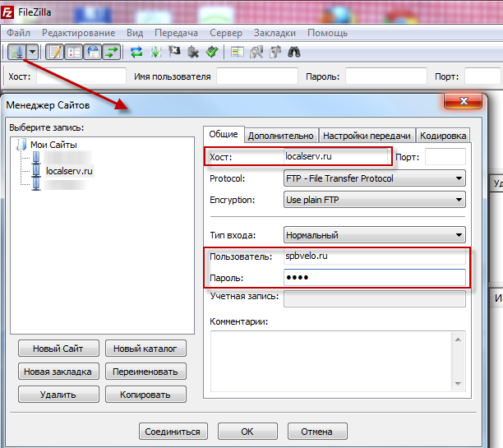
Task: Open Site Manager toolbar icon
Action: [x=16, y=52]
